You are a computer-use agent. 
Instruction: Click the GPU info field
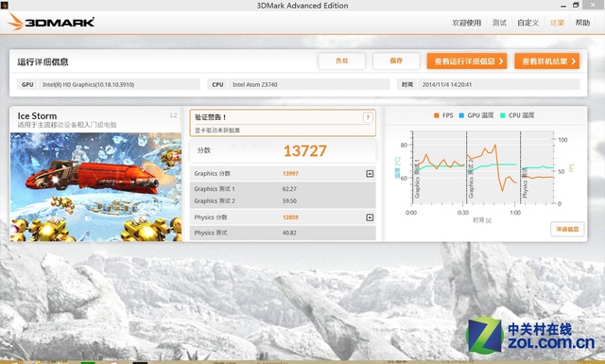pos(119,84)
